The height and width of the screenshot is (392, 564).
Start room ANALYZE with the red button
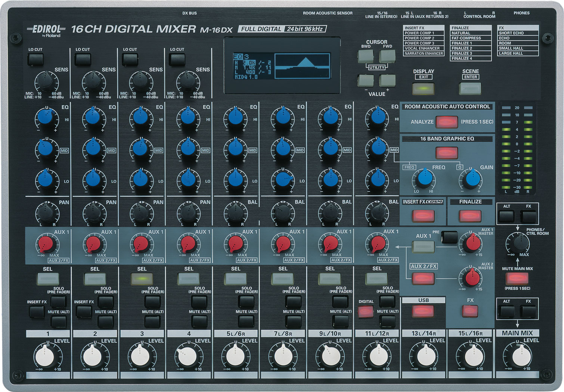pos(447,122)
